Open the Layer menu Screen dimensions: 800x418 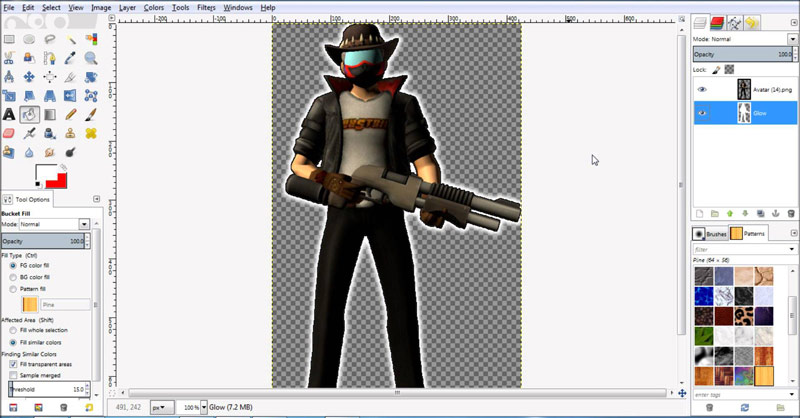(127, 8)
